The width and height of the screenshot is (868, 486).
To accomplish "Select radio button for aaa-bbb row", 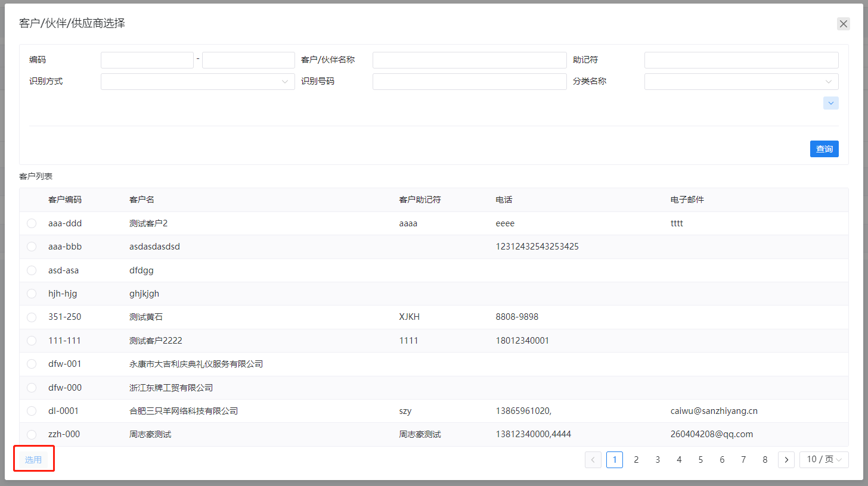I will pos(32,247).
